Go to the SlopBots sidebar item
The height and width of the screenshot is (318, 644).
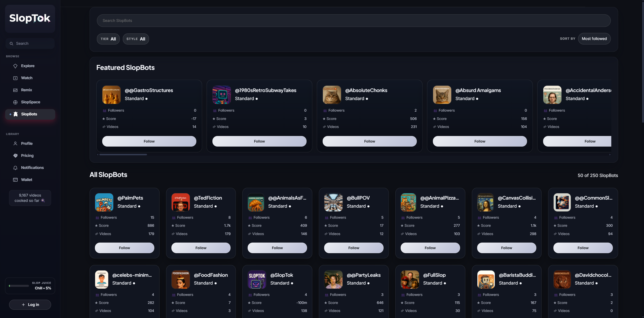pos(29,114)
